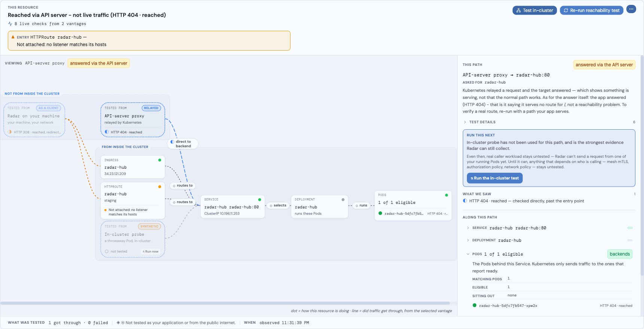
Task: Open the HTTPRoute radar-hub staging node
Action: [133, 200]
